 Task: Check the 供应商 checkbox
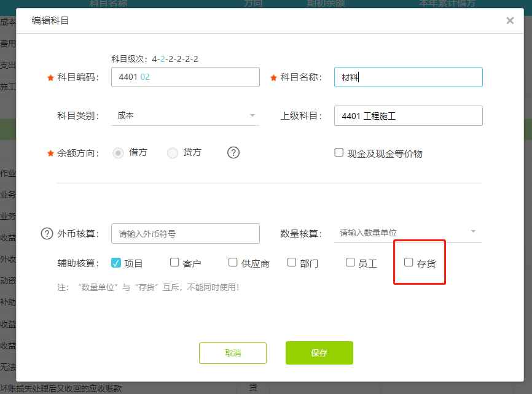click(x=233, y=263)
